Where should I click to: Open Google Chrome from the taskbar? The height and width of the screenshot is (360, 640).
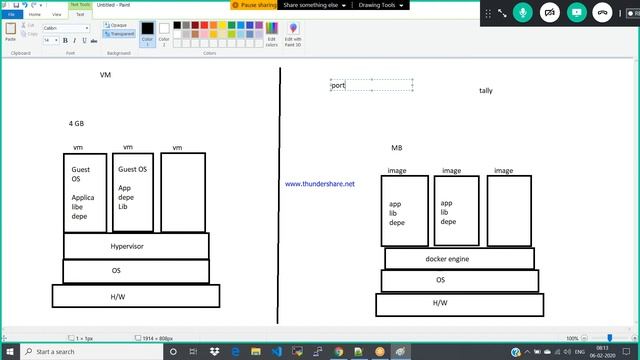[338, 351]
